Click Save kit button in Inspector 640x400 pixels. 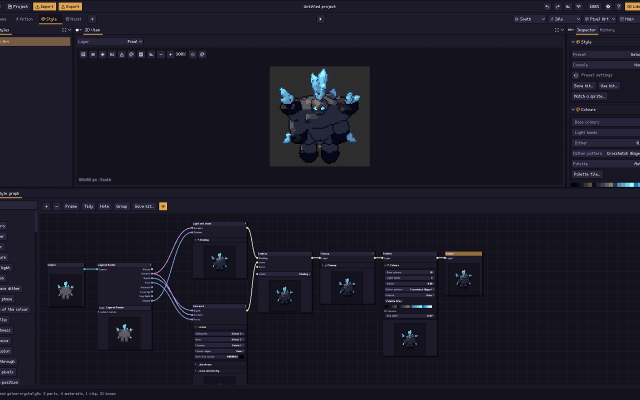(x=583, y=86)
